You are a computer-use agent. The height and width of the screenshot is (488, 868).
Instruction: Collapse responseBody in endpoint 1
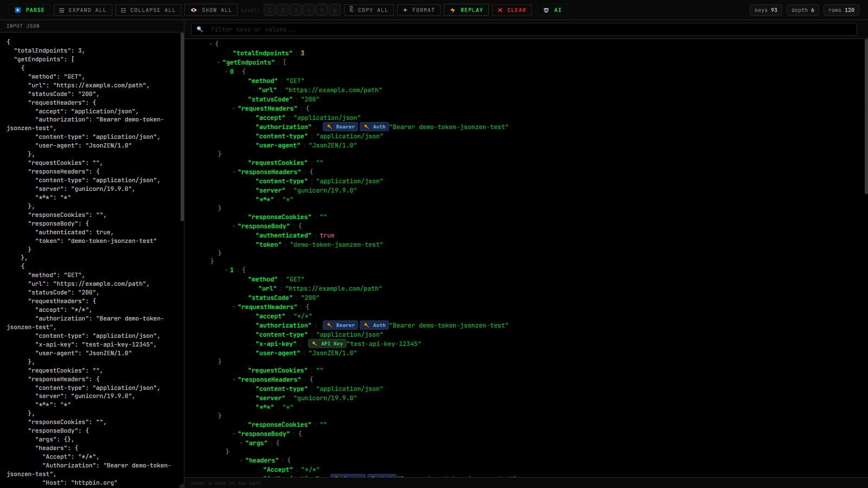pos(234,434)
